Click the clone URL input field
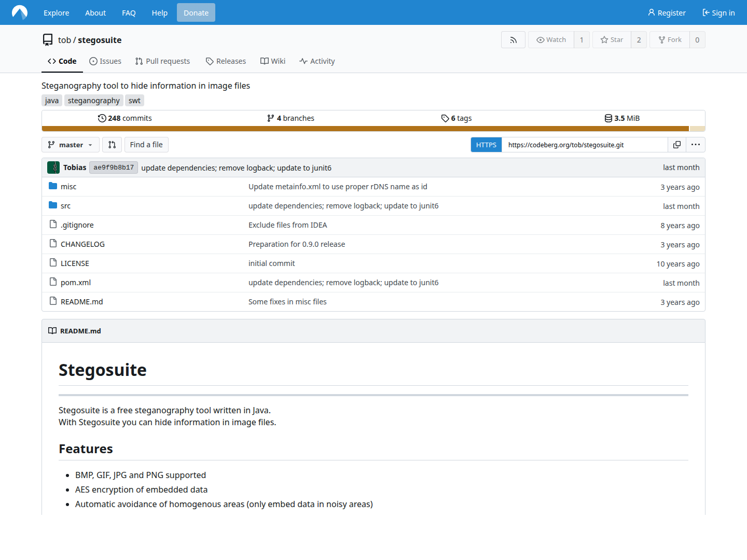Screen dimensions: 747x560 (585, 145)
